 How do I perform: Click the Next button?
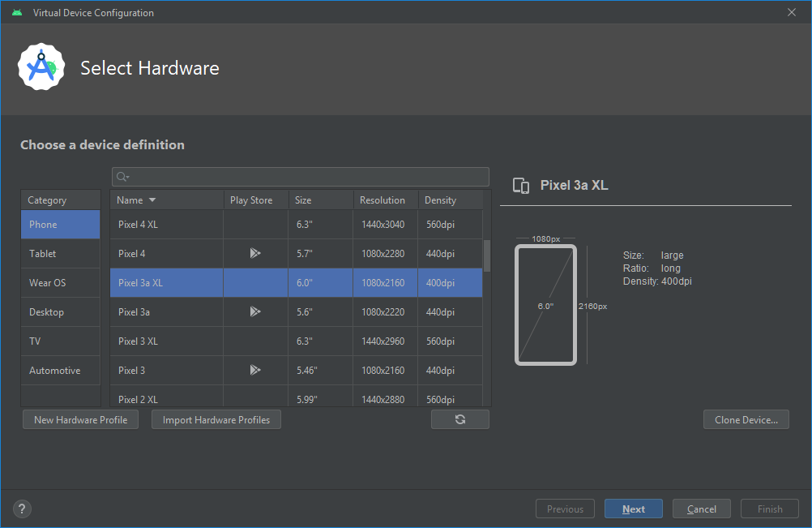click(x=634, y=509)
